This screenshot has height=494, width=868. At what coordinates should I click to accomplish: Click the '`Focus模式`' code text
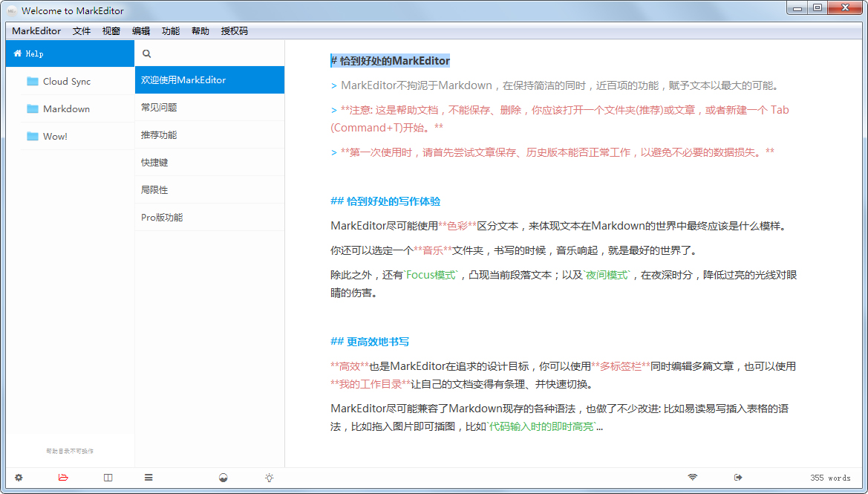click(x=432, y=276)
